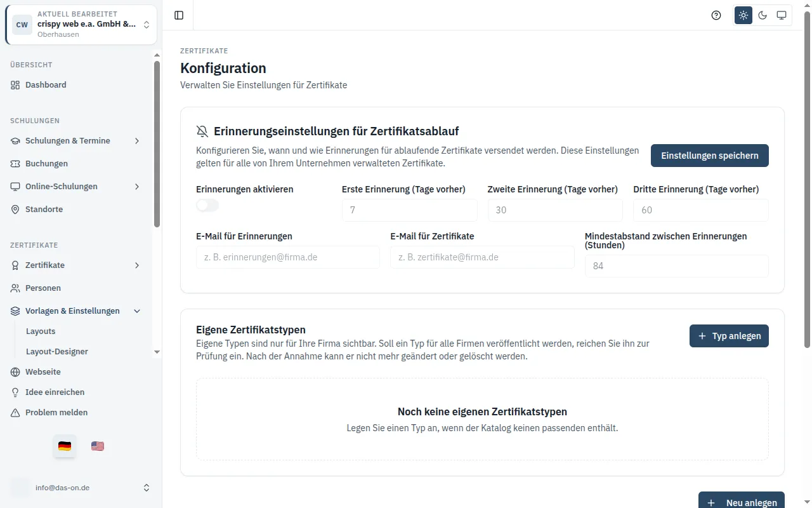Focus E-Mail für Erinnerungen field
The image size is (812, 508).
click(288, 257)
